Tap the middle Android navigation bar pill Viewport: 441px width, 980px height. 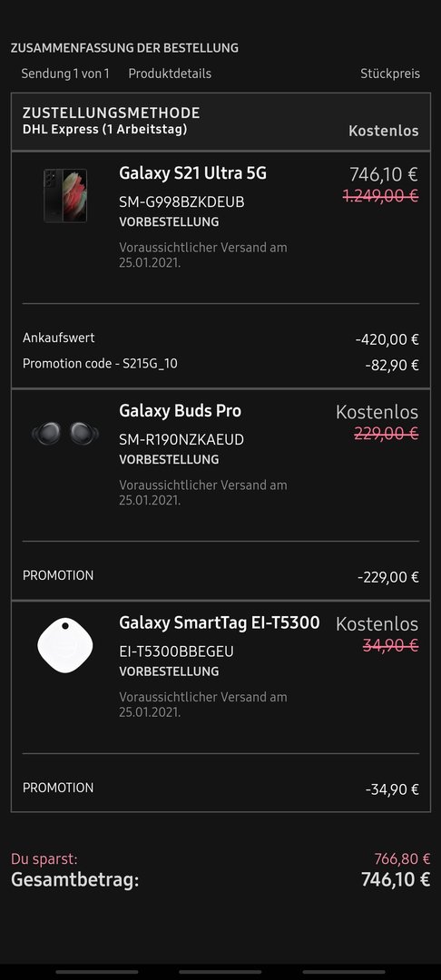[220, 972]
